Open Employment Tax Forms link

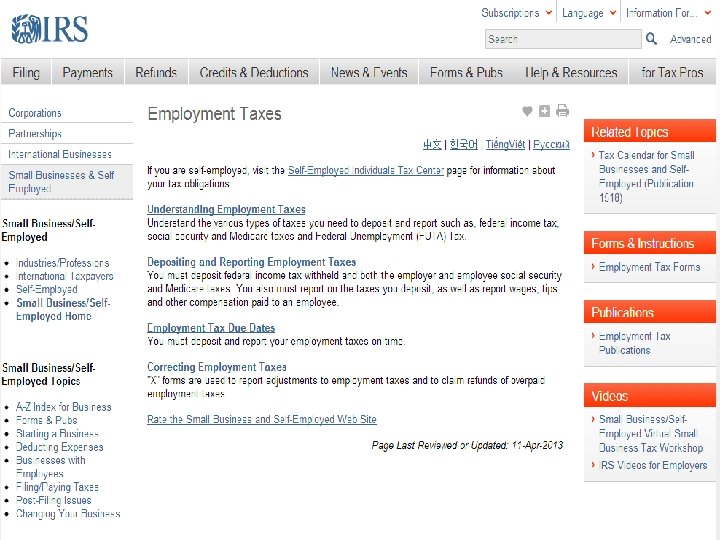coord(649,267)
